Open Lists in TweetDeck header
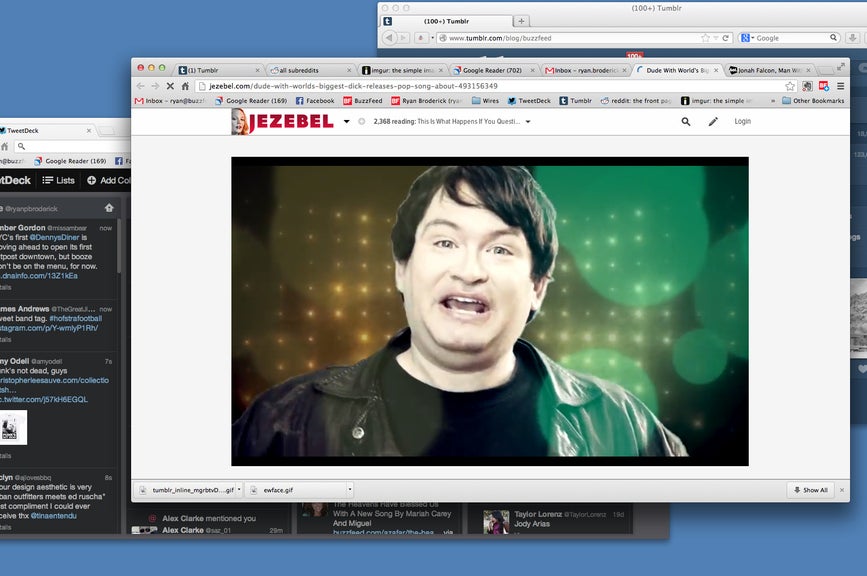The width and height of the screenshot is (867, 576). 59,180
